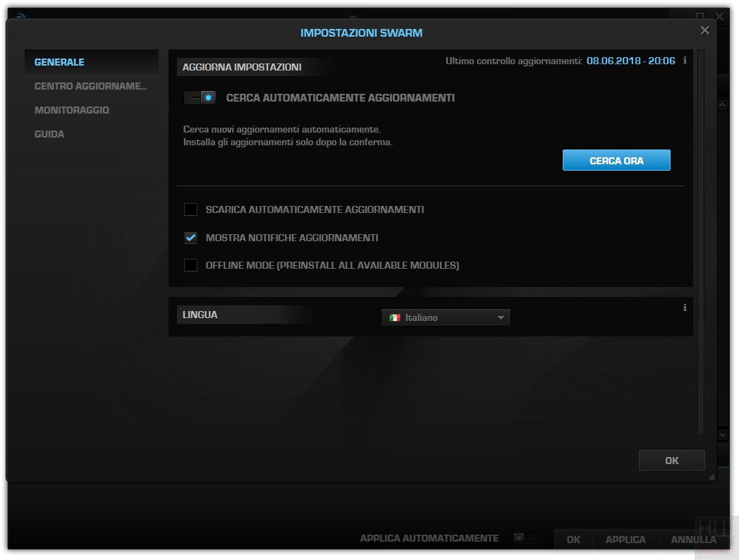Viewport: 739px width, 560px height.
Task: Click Applica in the background window
Action: tap(625, 540)
